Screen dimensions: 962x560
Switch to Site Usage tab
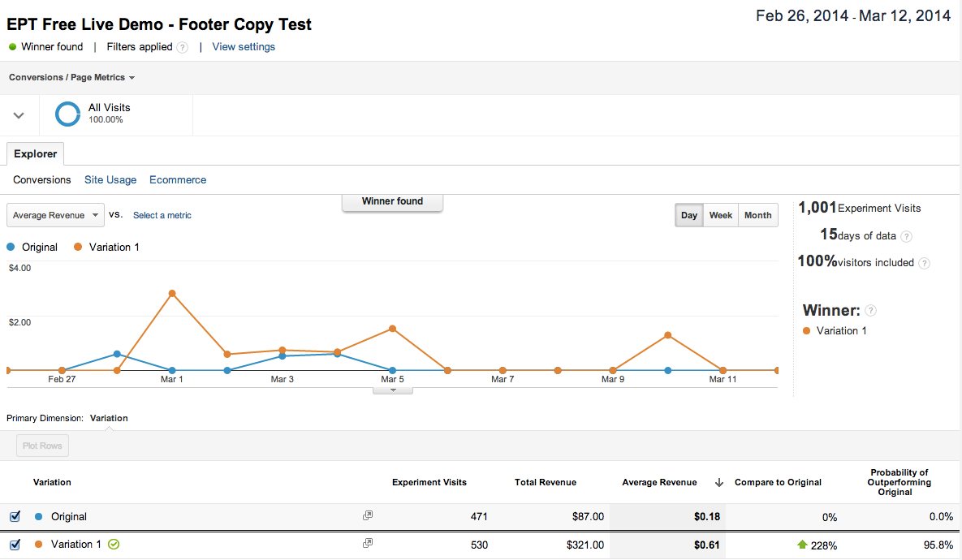pos(110,180)
